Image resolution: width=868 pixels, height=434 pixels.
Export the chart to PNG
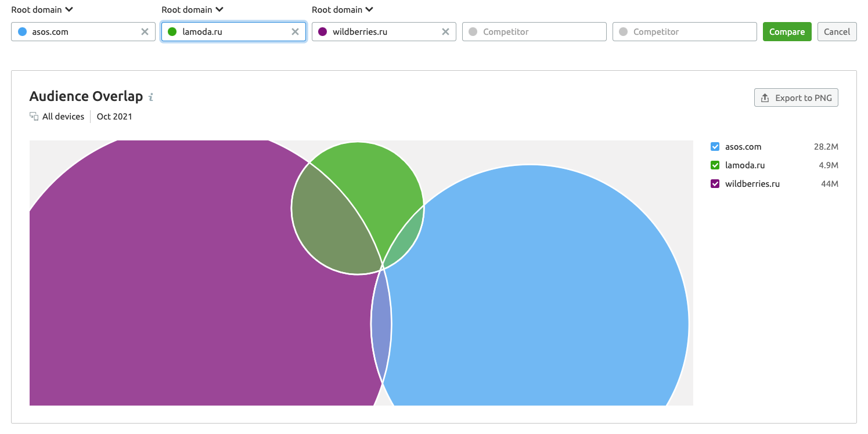[796, 97]
